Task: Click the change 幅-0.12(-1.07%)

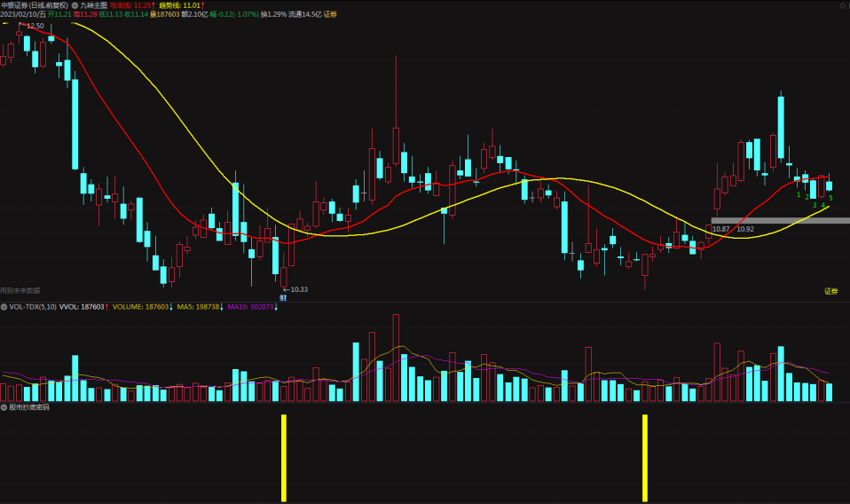Action: [x=234, y=14]
